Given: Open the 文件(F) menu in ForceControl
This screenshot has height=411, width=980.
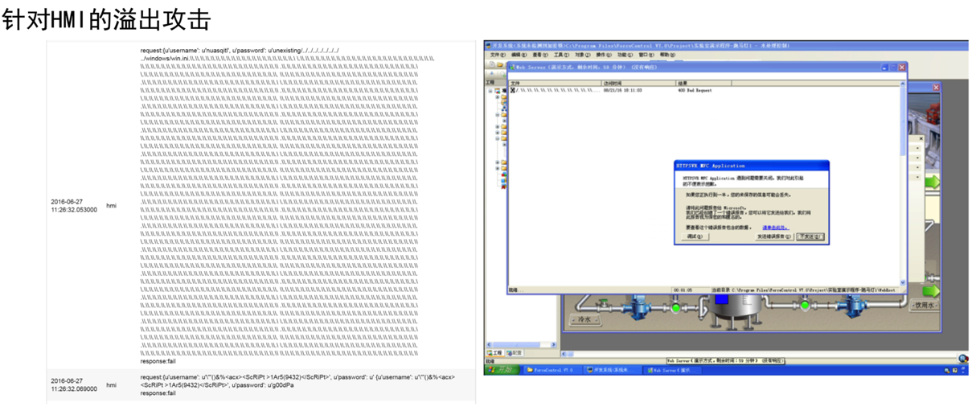Looking at the screenshot, I should [x=498, y=55].
